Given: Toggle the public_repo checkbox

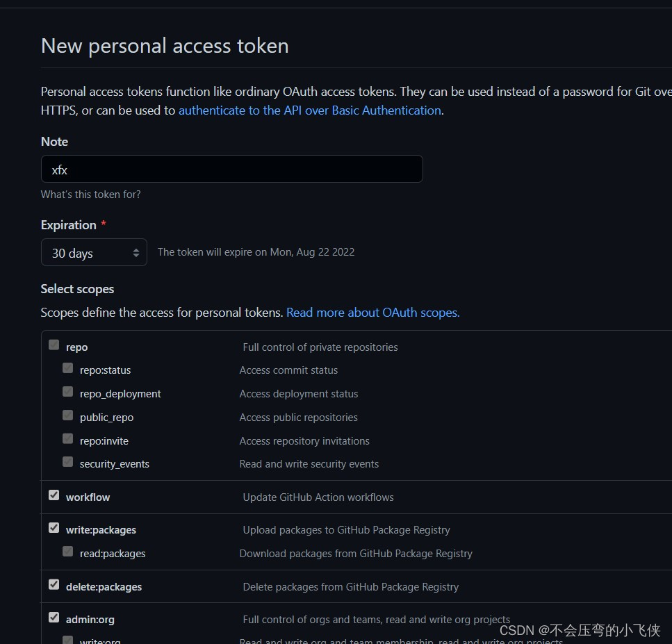Looking at the screenshot, I should pyautogui.click(x=67, y=415).
